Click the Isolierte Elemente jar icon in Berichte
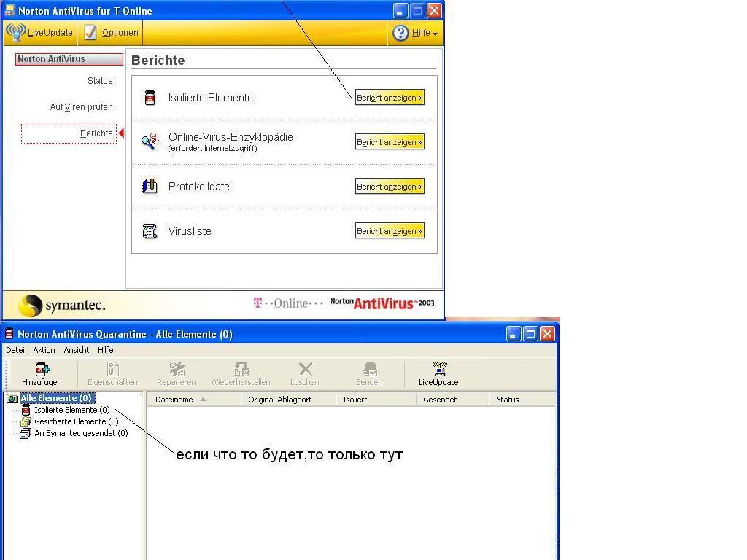The image size is (747, 560). 150,98
